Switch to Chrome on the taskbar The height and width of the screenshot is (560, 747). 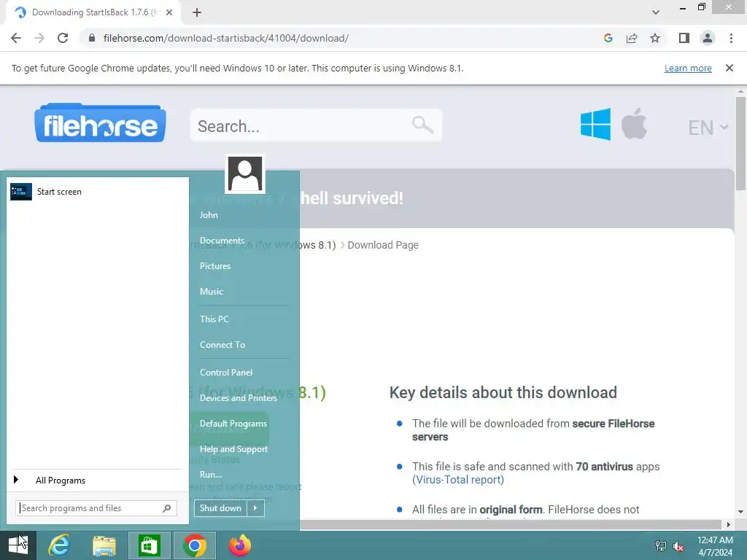(x=194, y=545)
